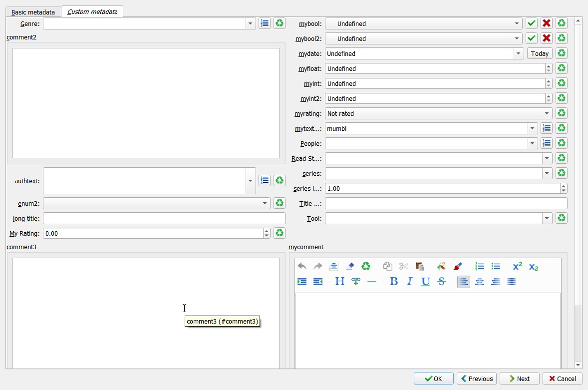The image size is (588, 390).
Task: Clear the series field recycle icon
Action: pyautogui.click(x=562, y=173)
